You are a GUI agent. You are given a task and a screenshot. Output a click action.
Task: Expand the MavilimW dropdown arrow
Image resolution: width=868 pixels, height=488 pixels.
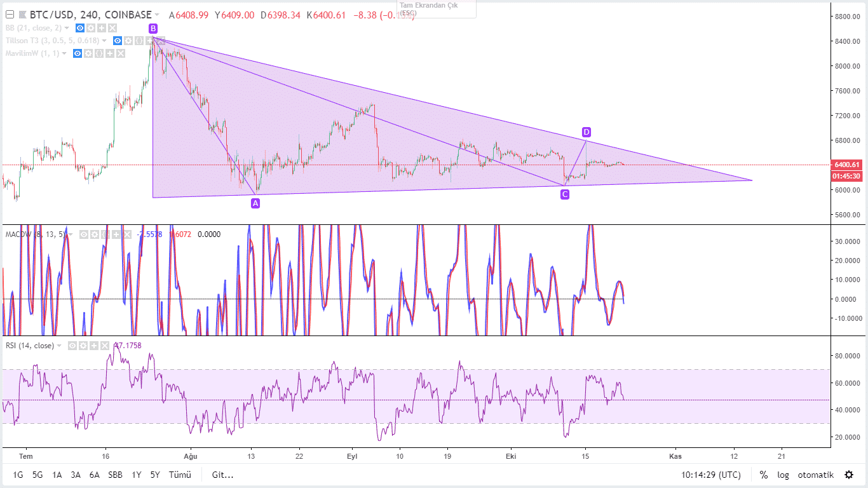[x=64, y=53]
